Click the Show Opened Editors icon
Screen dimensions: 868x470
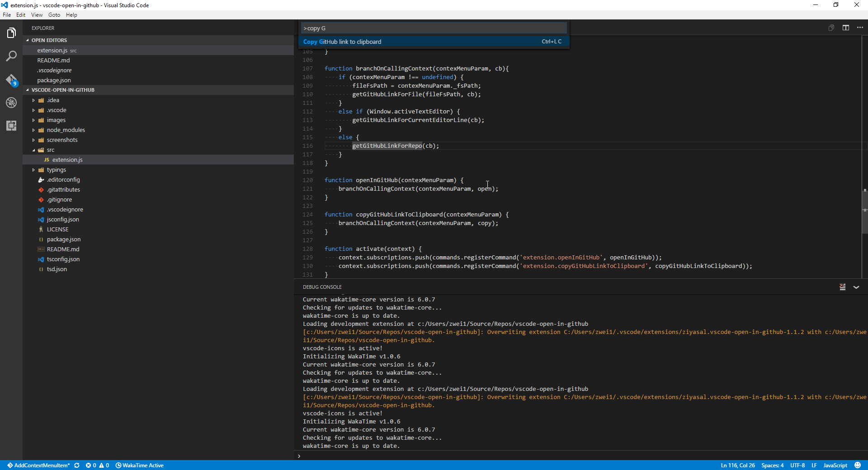coord(831,28)
